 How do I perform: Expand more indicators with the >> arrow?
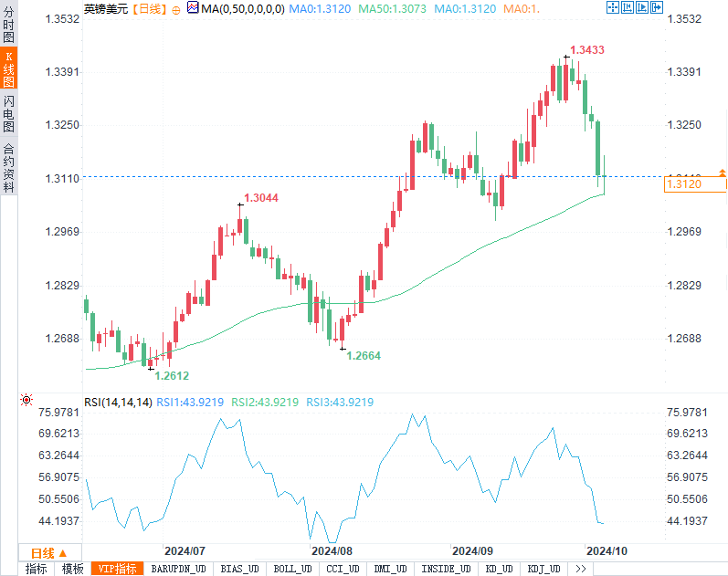tap(580, 569)
